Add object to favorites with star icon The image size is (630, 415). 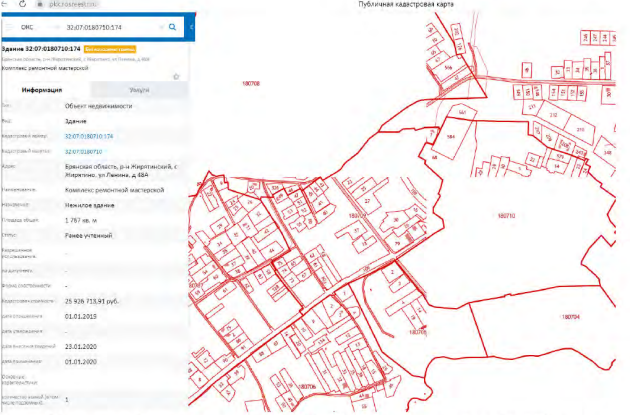(176, 75)
